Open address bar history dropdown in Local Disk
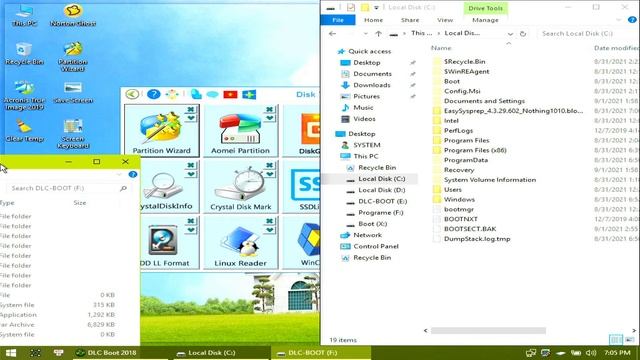The image size is (640, 360). 510,34
